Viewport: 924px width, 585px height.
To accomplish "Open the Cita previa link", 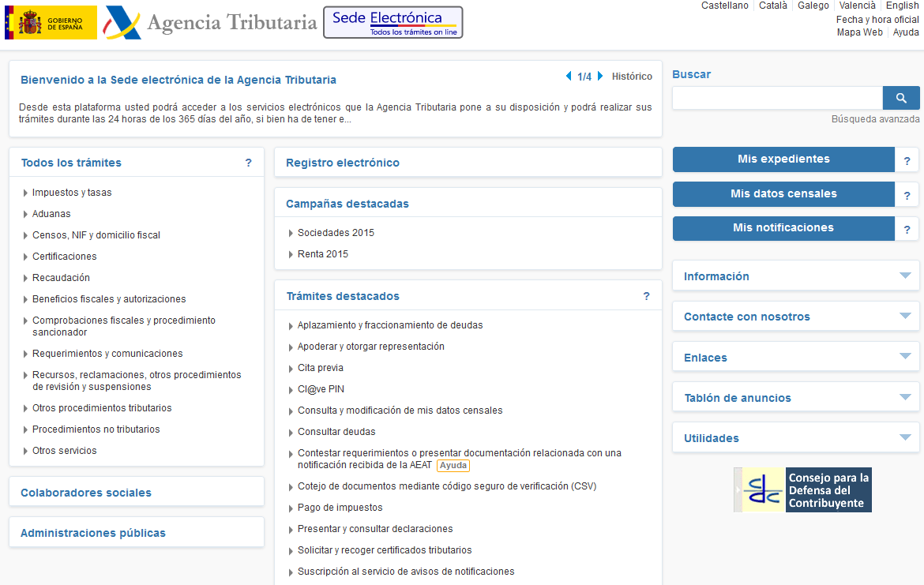I will point(321,368).
